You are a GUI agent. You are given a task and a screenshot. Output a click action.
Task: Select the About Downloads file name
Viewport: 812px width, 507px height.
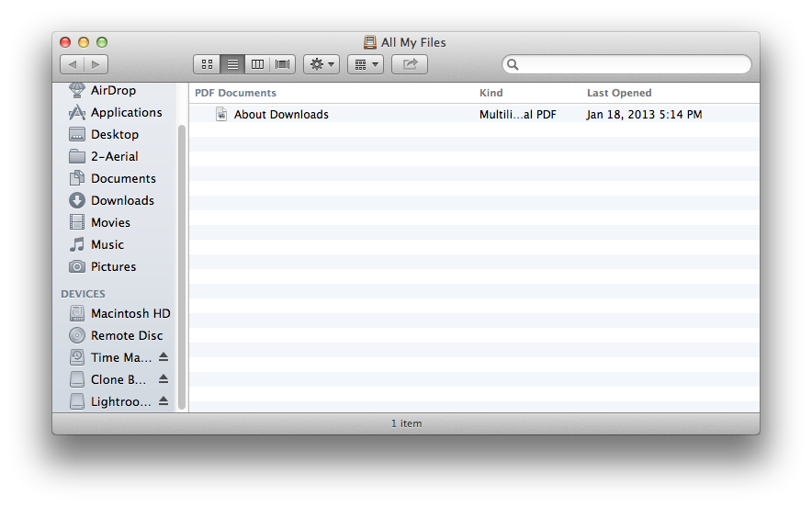(x=281, y=115)
